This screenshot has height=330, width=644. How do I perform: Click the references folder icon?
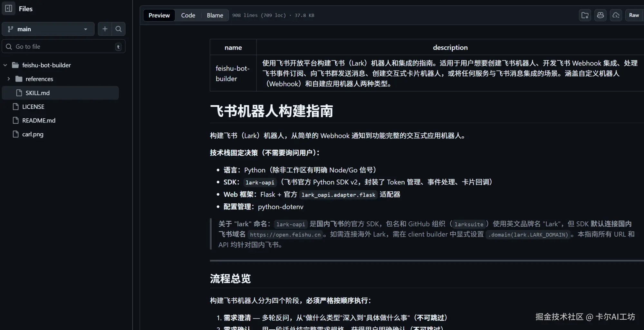[x=19, y=79]
